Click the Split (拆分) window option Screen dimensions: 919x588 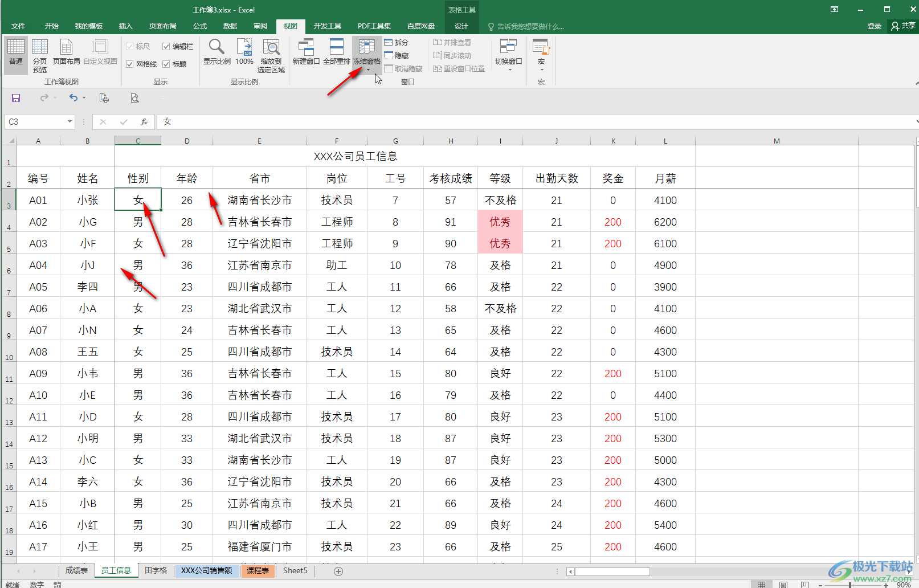coord(397,42)
